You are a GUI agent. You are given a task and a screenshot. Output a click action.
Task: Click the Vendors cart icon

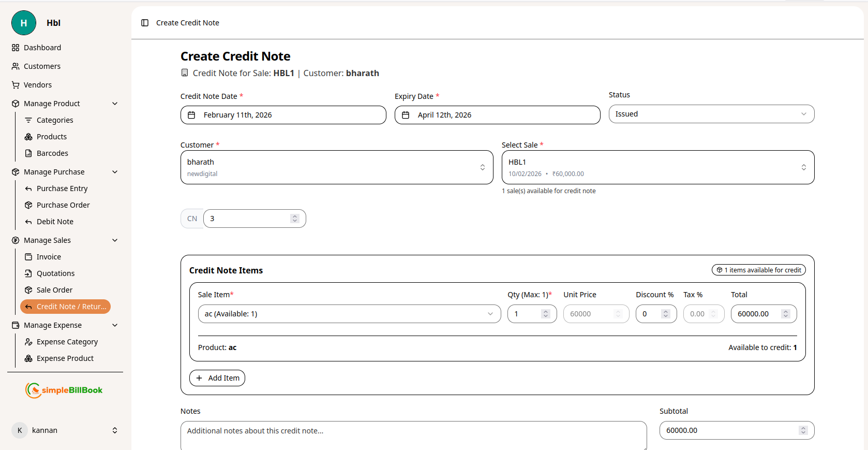point(16,85)
